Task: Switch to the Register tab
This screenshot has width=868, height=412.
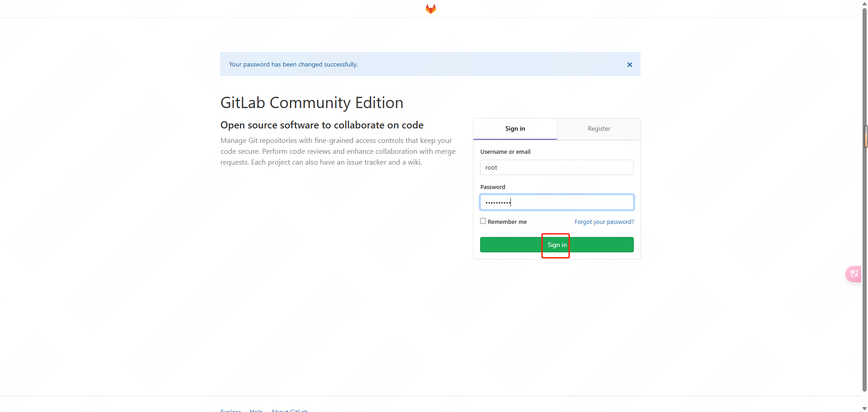Action: [x=599, y=129]
